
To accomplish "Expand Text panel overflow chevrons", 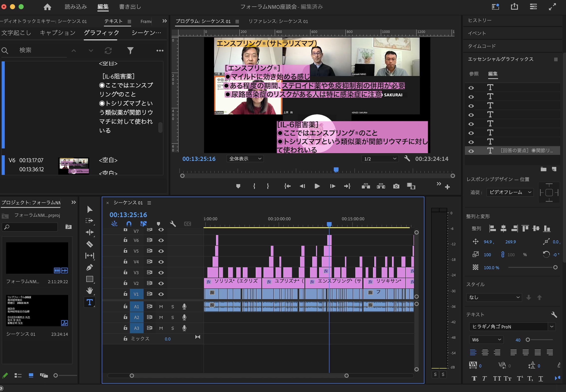I will (164, 21).
